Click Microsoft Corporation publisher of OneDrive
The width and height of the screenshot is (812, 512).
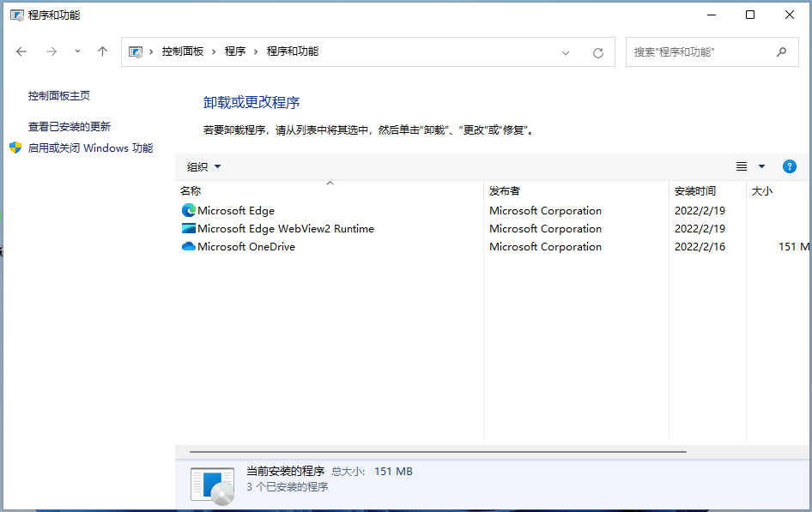click(545, 247)
